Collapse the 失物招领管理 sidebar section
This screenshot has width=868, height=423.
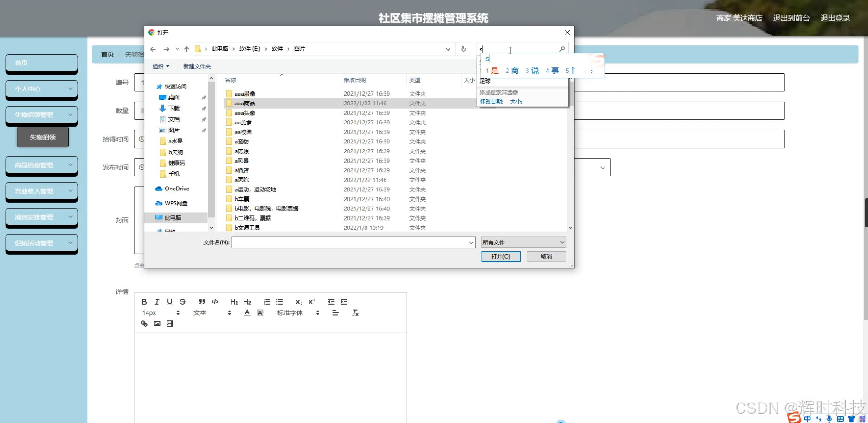[41, 115]
